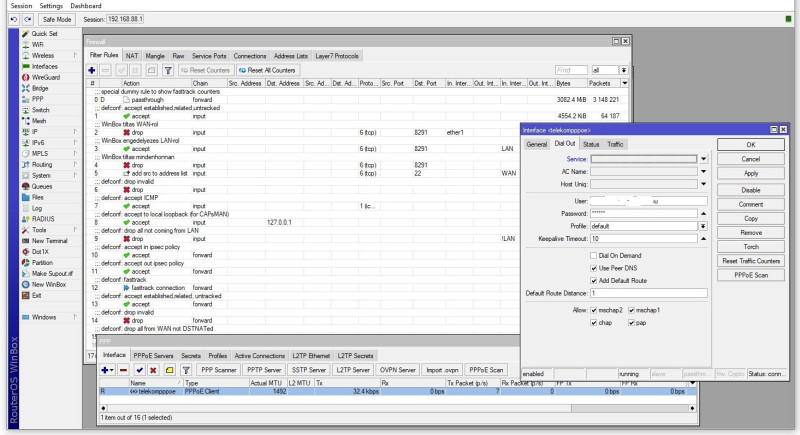This screenshot has height=435, width=800.
Task: Toggle Add Default Route checkbox
Action: pos(593,280)
